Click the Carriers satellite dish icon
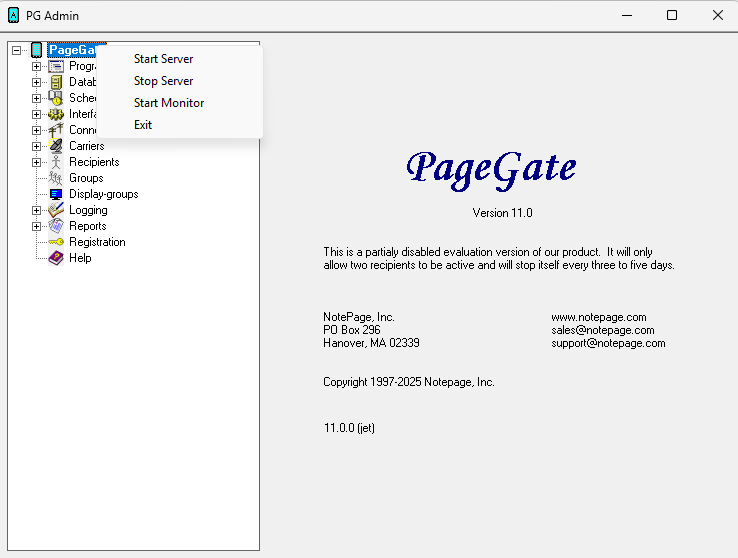738x558 pixels. 56,146
